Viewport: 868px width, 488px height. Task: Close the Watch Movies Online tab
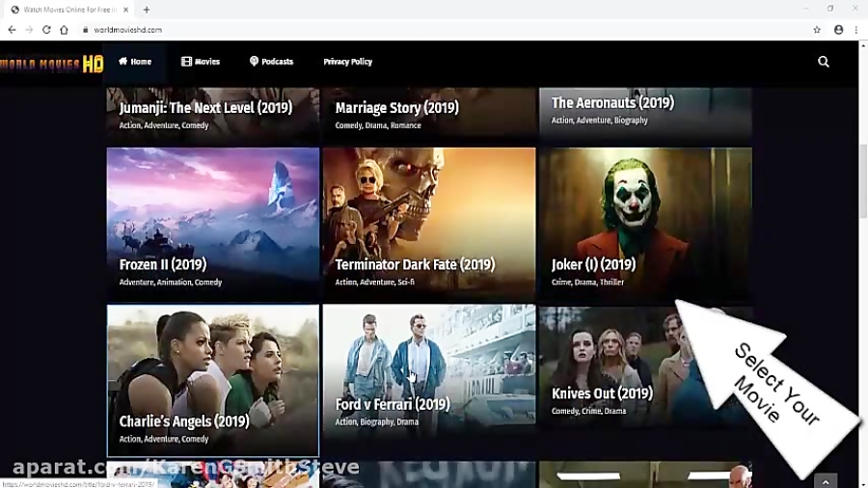(125, 10)
